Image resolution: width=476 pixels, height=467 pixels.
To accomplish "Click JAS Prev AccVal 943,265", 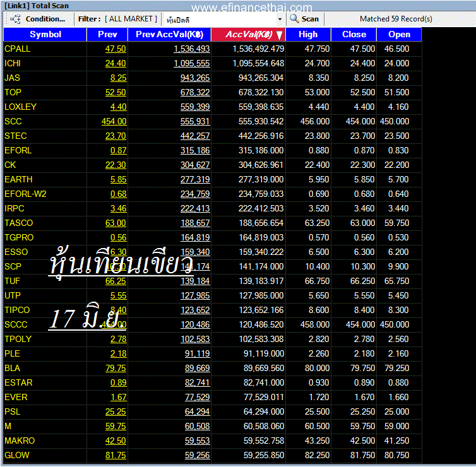I will click(195, 78).
